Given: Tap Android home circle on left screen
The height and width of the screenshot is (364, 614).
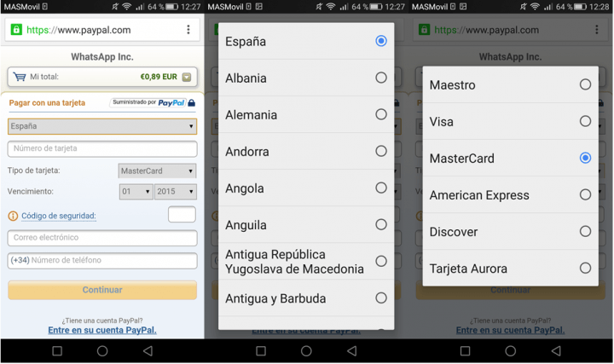Looking at the screenshot, I should coord(102,350).
